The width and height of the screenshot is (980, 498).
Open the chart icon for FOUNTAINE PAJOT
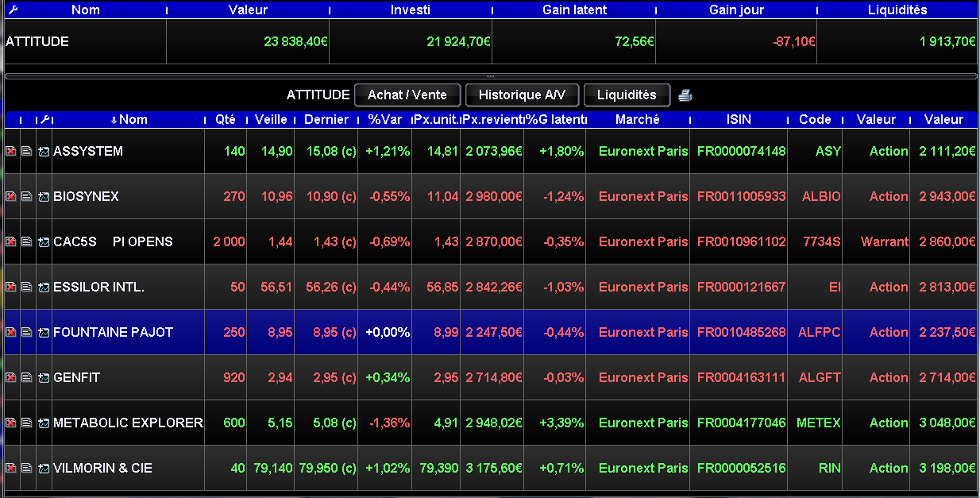[43, 332]
